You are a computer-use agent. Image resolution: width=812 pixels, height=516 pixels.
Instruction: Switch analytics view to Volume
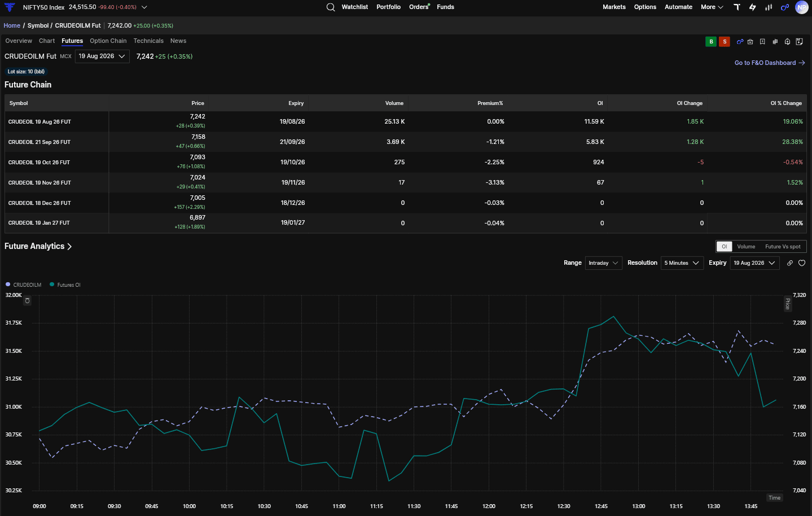point(746,247)
